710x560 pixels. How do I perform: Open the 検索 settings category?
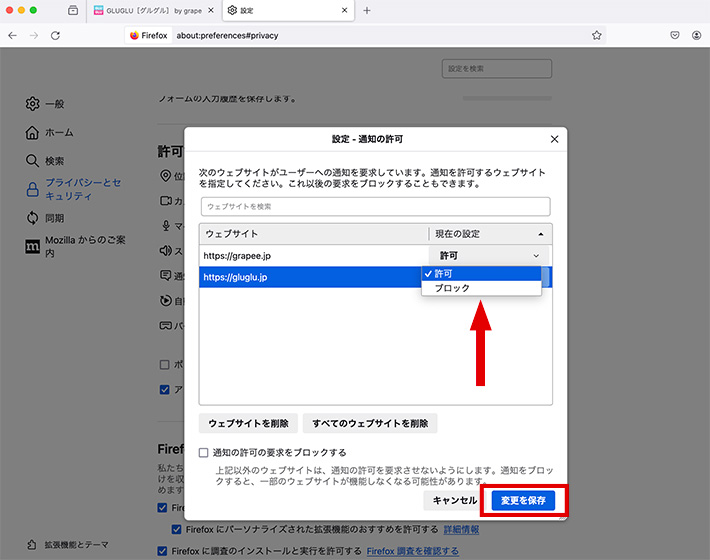[x=45, y=161]
